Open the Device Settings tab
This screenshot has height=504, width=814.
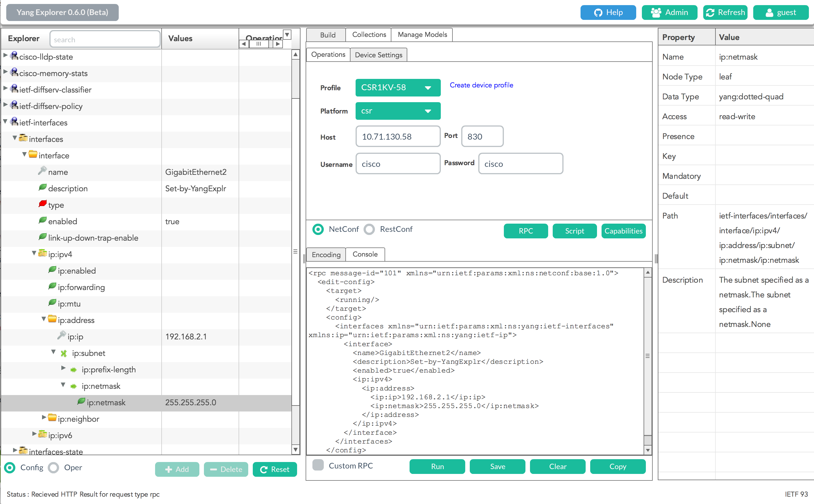tap(378, 55)
